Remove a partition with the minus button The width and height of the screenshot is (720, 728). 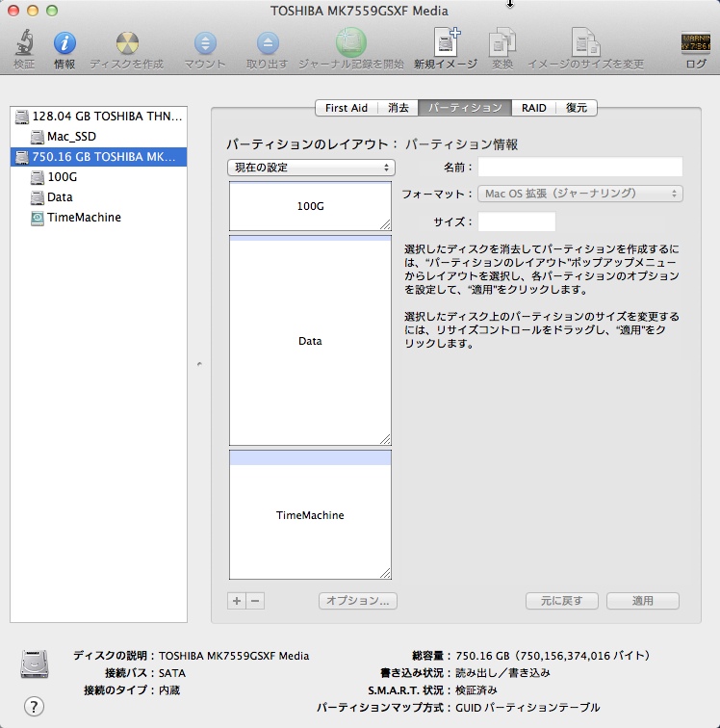(255, 601)
